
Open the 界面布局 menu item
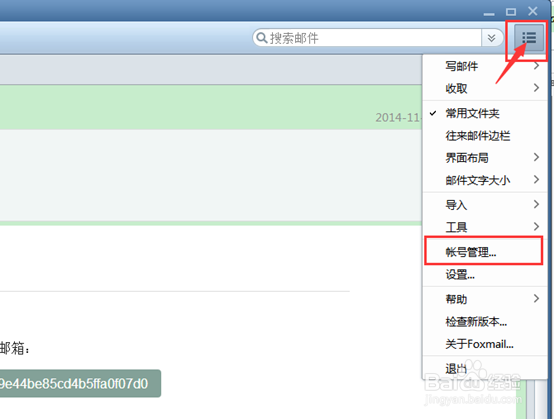(485, 158)
